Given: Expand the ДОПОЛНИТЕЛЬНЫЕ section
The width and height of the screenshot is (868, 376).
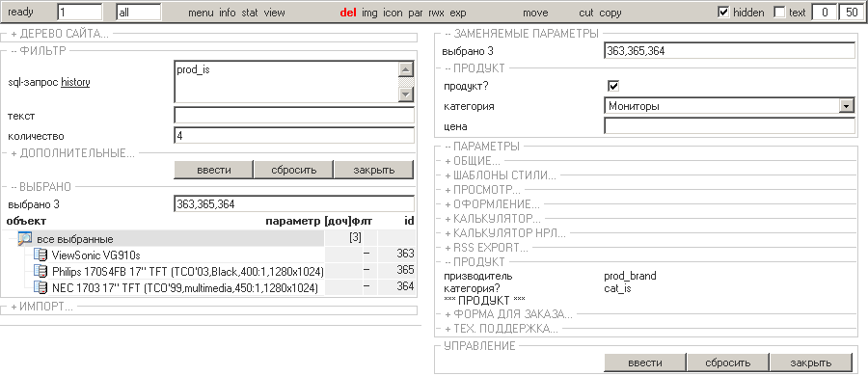Looking at the screenshot, I should [x=72, y=153].
